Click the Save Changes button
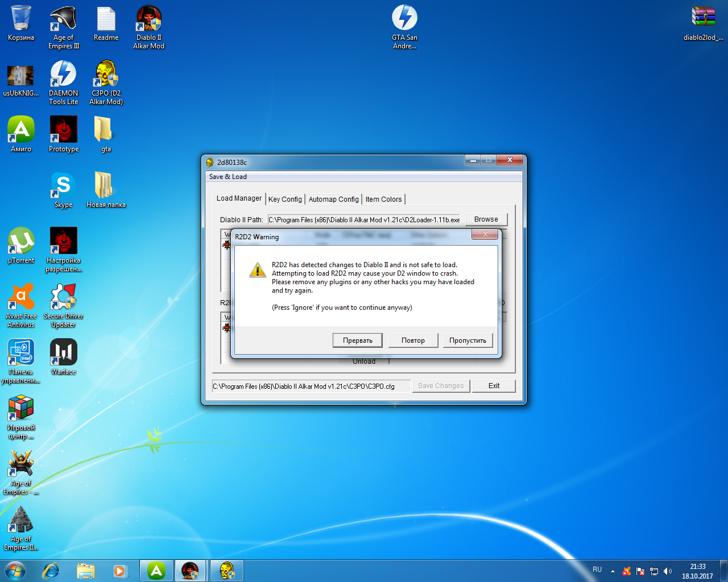 (x=441, y=386)
